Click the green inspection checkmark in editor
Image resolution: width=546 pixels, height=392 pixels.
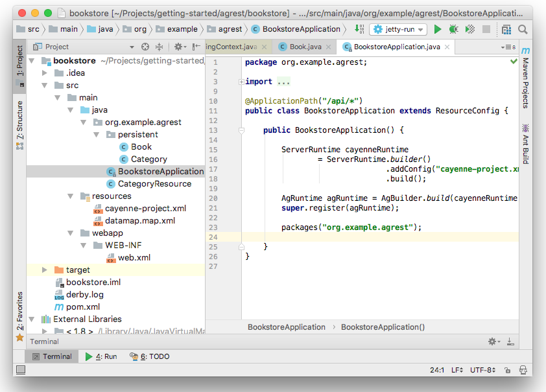coord(514,62)
